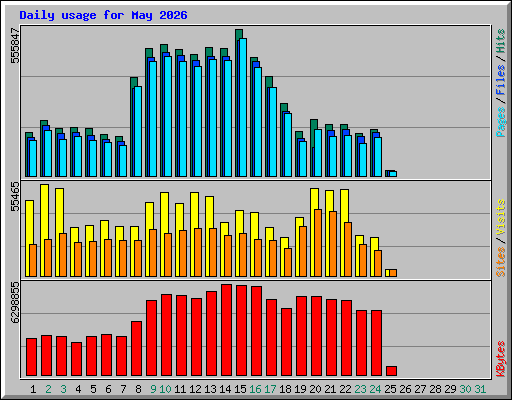Click day 19 on the x-axis
This screenshot has height=400, width=512.
click(x=301, y=389)
